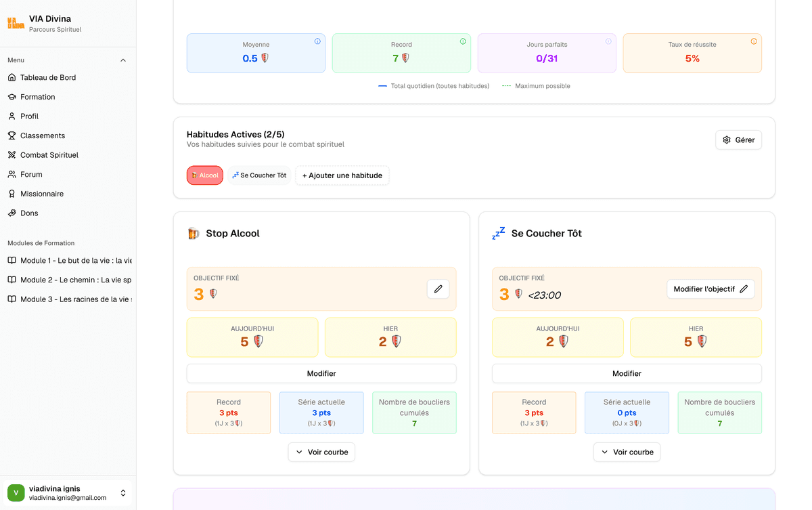Collapse the Menu section chevron
The image size is (812, 510).
(123, 60)
